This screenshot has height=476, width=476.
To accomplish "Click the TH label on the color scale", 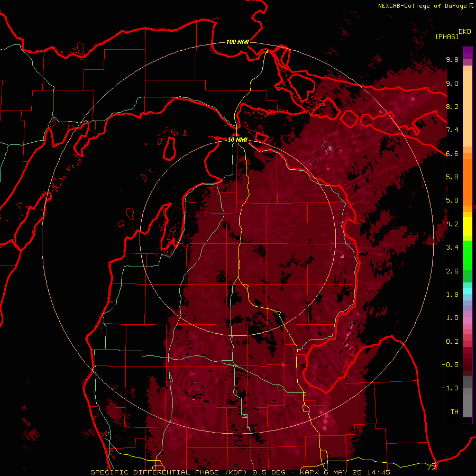I will coord(454,412).
